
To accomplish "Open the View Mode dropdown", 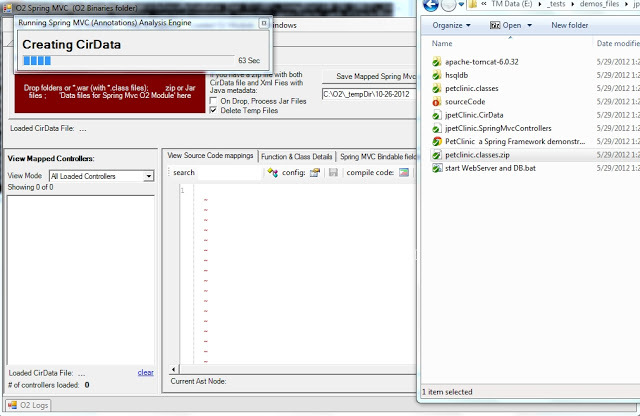I will [148, 176].
